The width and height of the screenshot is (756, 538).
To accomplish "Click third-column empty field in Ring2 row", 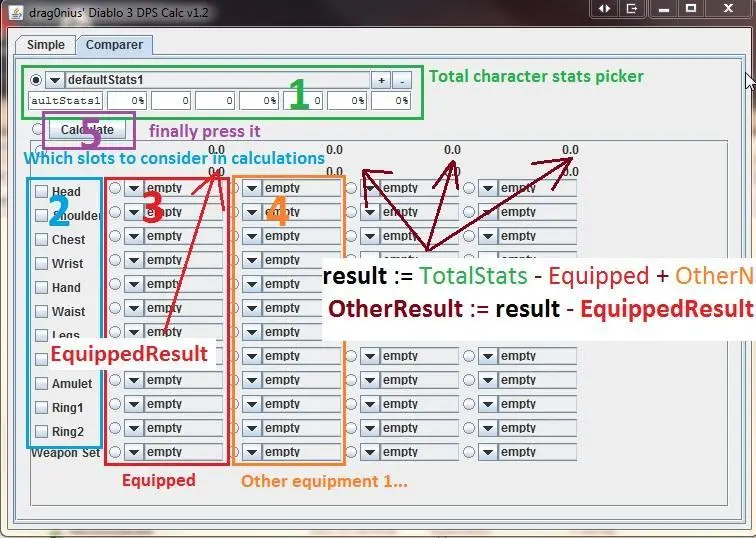I will [419, 428].
